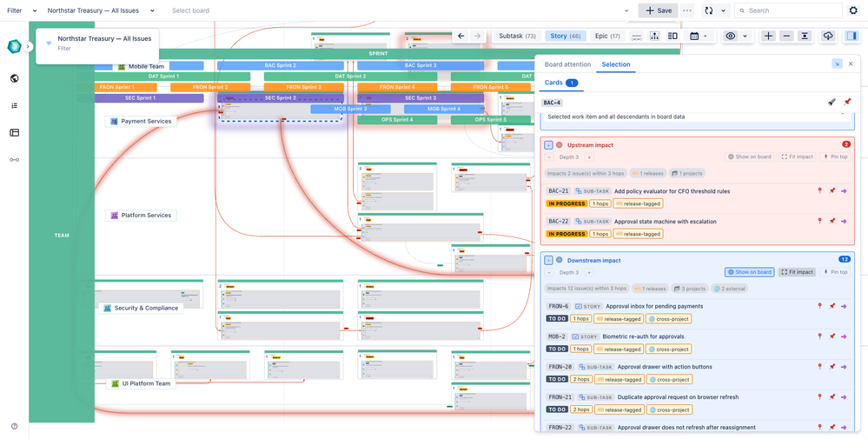Fit board to screen icon

(x=805, y=36)
